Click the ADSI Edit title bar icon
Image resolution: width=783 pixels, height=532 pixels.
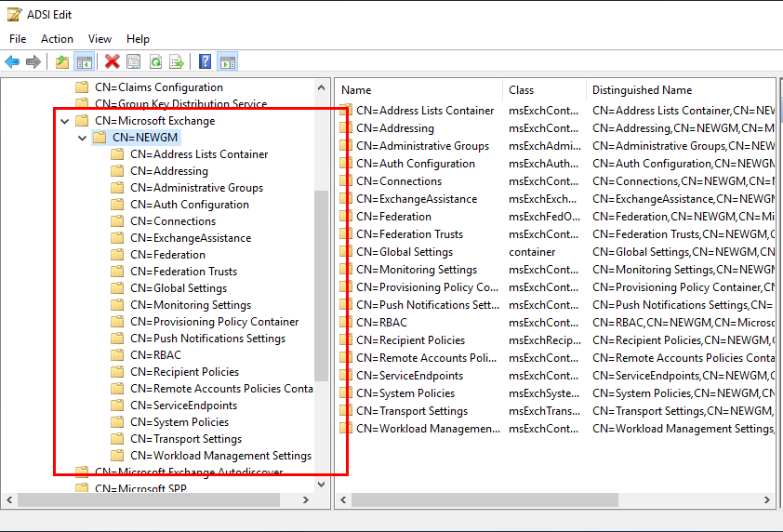coord(14,15)
